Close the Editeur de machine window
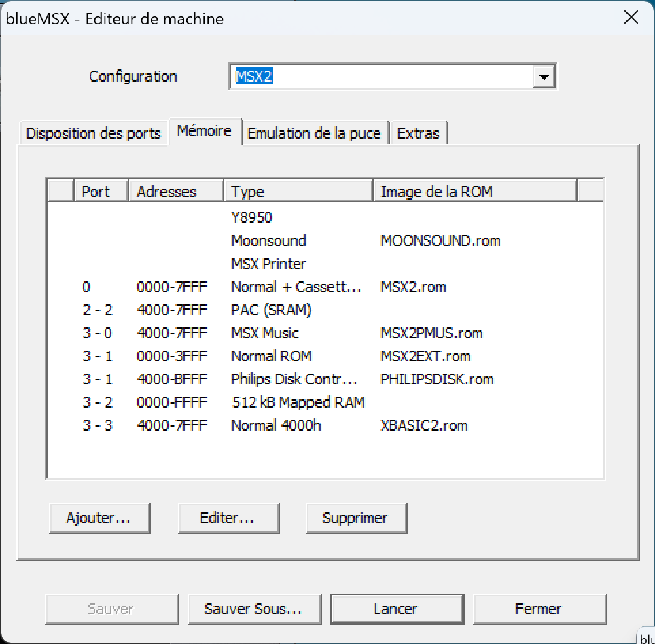Image resolution: width=655 pixels, height=644 pixels. (631, 18)
